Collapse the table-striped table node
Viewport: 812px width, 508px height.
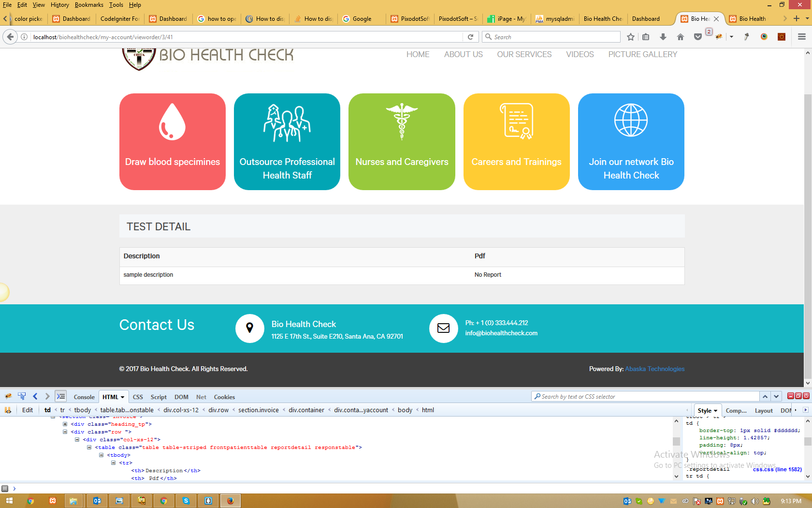89,448
